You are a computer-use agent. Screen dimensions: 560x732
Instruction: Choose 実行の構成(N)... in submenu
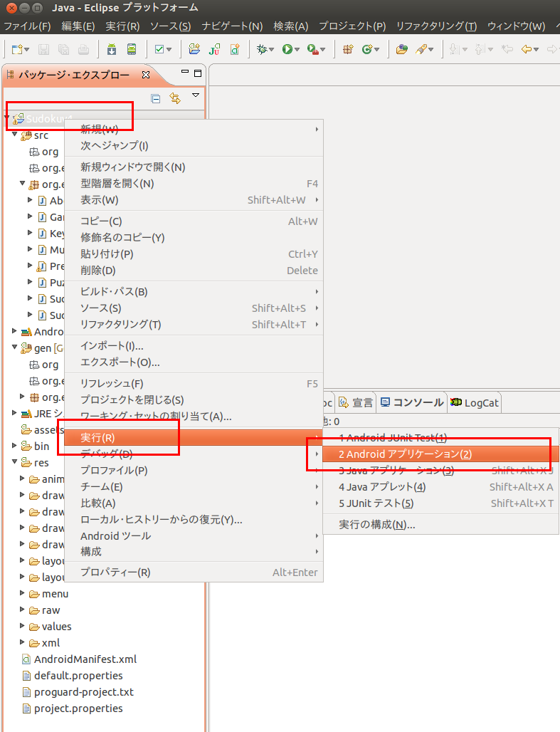tap(440, 525)
